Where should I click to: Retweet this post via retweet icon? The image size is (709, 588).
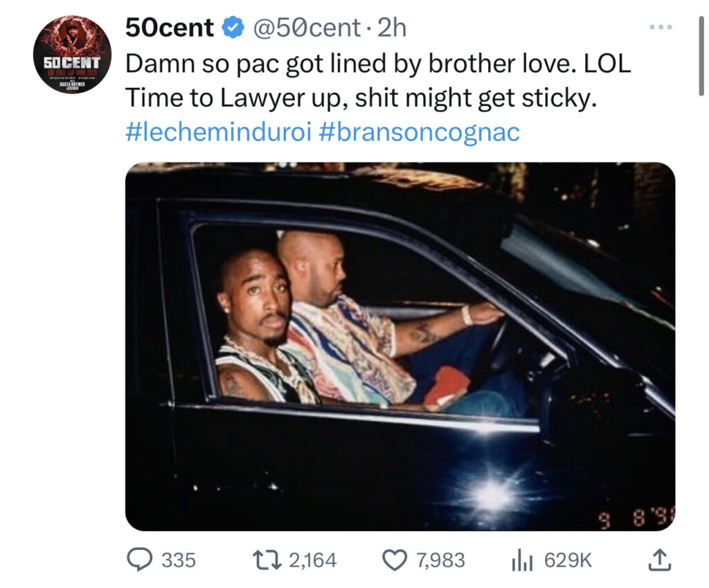pyautogui.click(x=267, y=560)
